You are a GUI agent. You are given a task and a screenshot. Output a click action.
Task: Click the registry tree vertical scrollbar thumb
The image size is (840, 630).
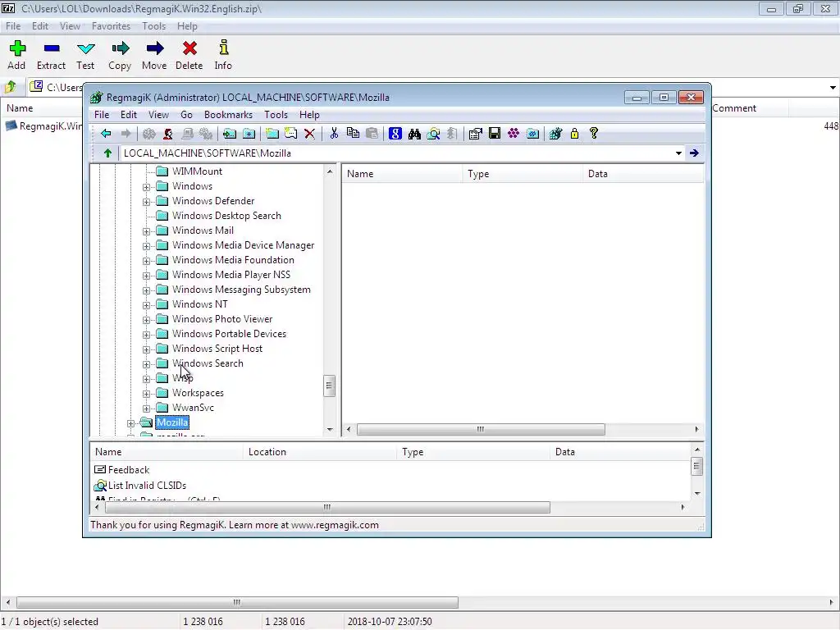[330, 386]
